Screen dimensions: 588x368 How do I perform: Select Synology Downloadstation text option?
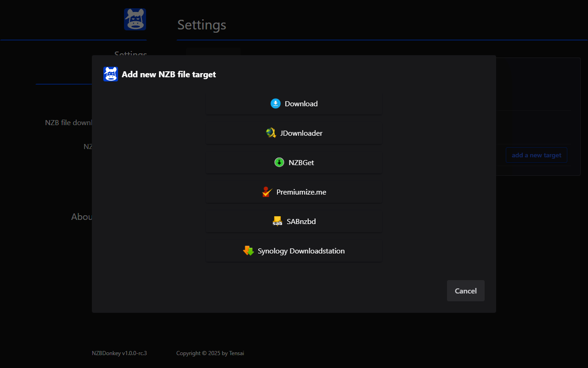click(301, 251)
